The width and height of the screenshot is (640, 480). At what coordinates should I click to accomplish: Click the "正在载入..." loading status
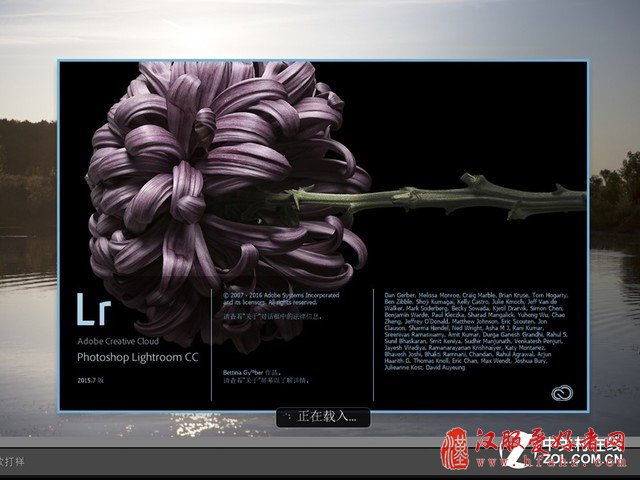(327, 416)
